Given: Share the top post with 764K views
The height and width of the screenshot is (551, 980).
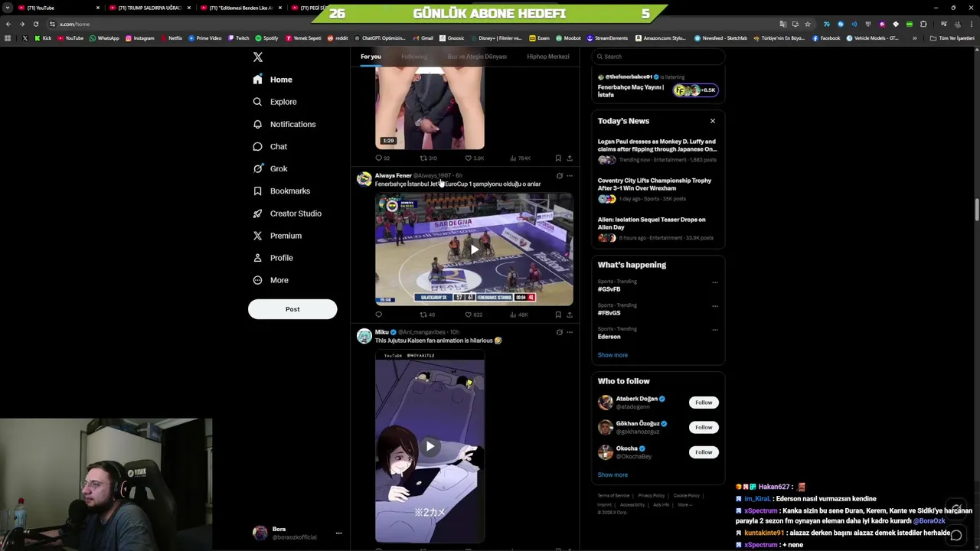Looking at the screenshot, I should [x=570, y=158].
